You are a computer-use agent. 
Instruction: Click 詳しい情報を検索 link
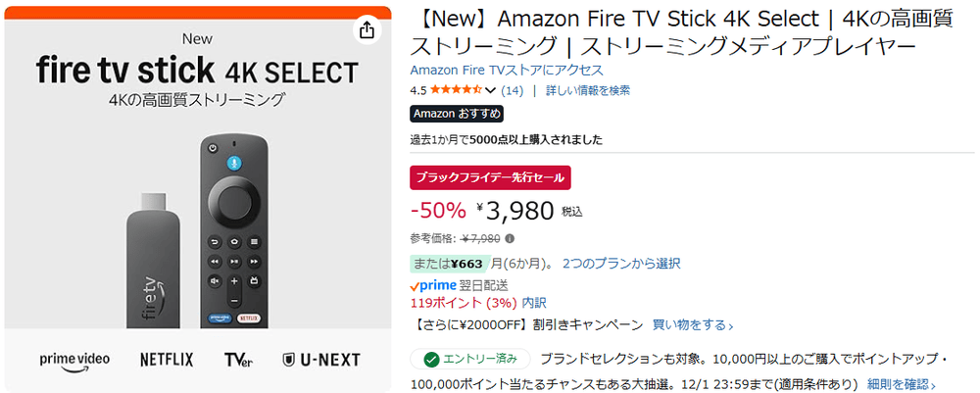(x=587, y=90)
